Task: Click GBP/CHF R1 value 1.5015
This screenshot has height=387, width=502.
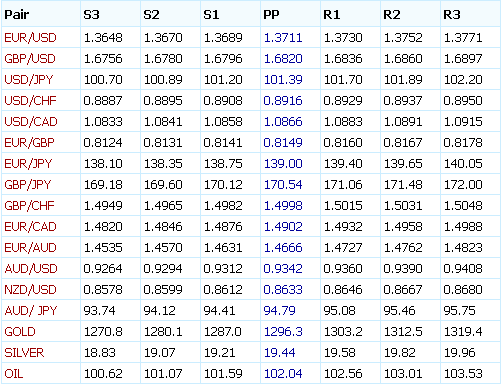Action: pos(343,206)
